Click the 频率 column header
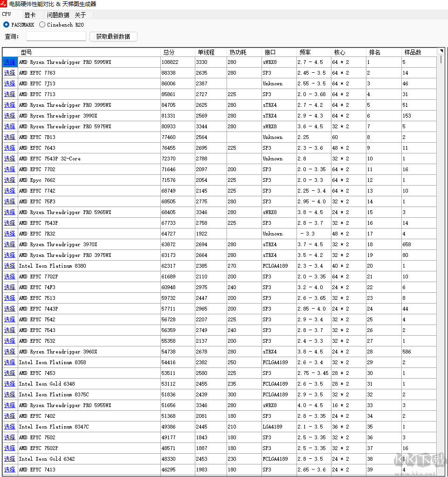448x477 pixels. (x=314, y=52)
